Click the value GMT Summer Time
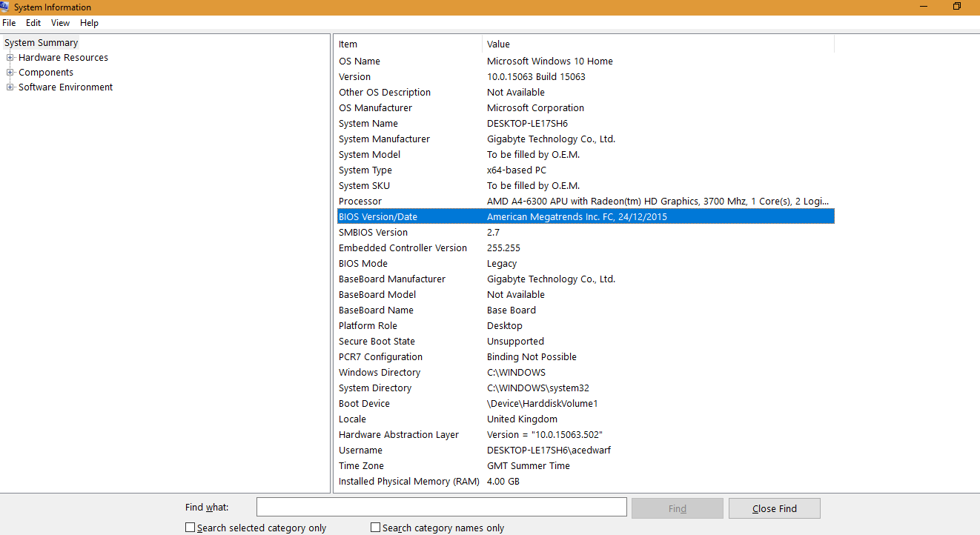Screen dimensions: 980x535 click(x=529, y=466)
